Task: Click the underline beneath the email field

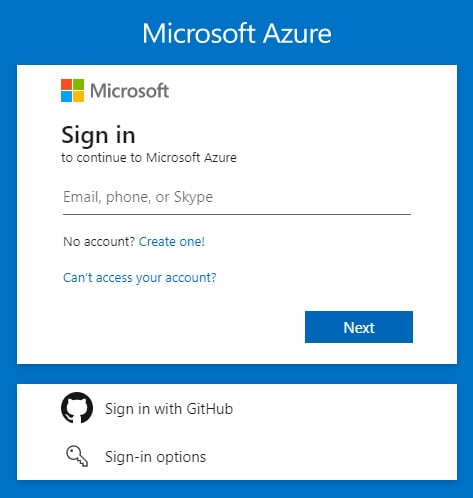Action: click(x=237, y=214)
